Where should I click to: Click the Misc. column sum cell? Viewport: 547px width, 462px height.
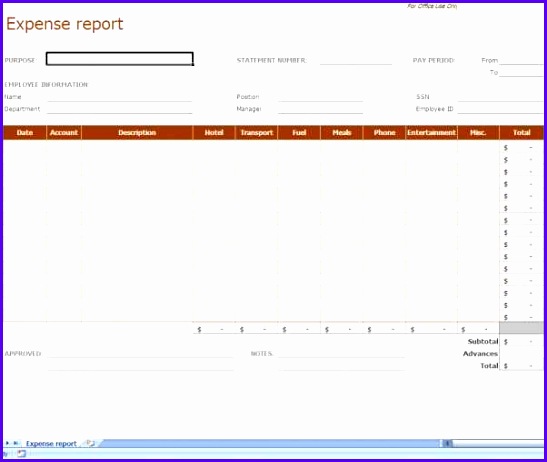pos(478,329)
